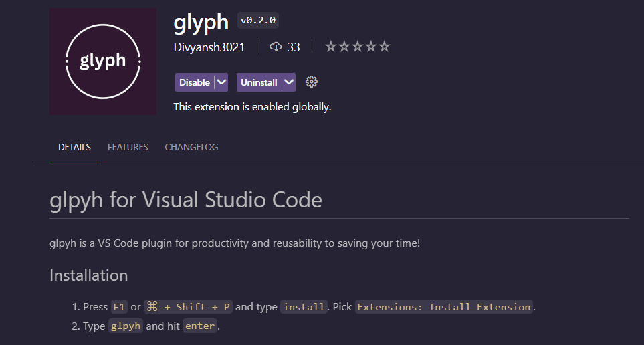Click the 'glpyh' code snippet in step 2

(x=126, y=326)
